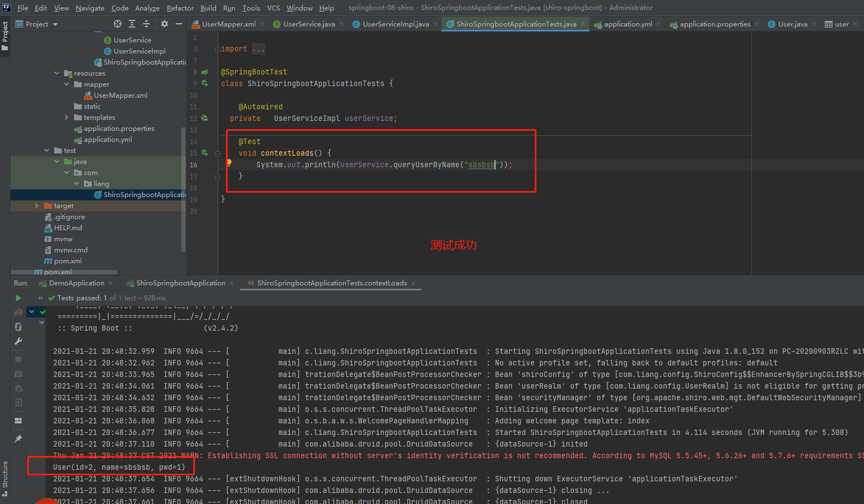Viewport: 864px width, 504px height.
Task: Open the Navigate menu
Action: point(90,8)
